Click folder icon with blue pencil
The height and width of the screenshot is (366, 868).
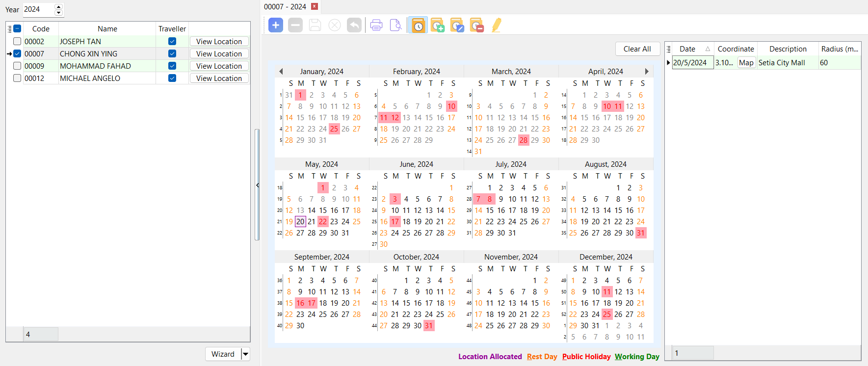pos(457,25)
